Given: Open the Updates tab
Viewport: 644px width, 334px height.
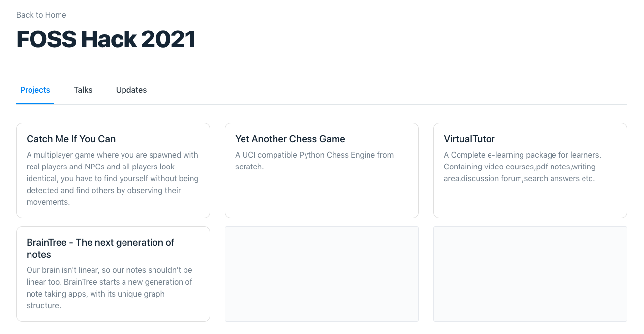Looking at the screenshot, I should [x=131, y=90].
